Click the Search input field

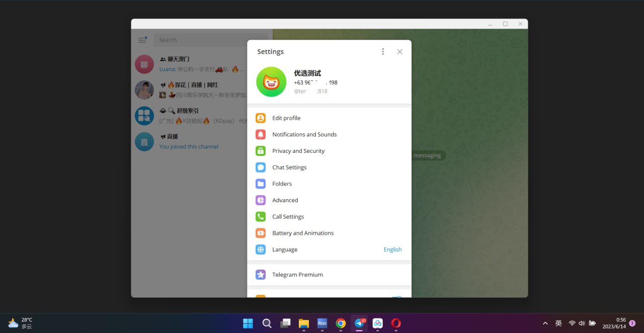tap(201, 40)
